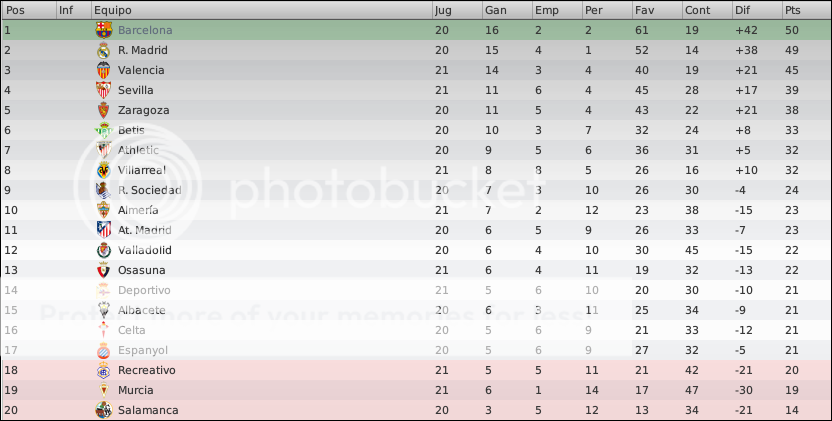Click the Villarreal yellow badge icon
This screenshot has width=832, height=421.
click(x=103, y=170)
